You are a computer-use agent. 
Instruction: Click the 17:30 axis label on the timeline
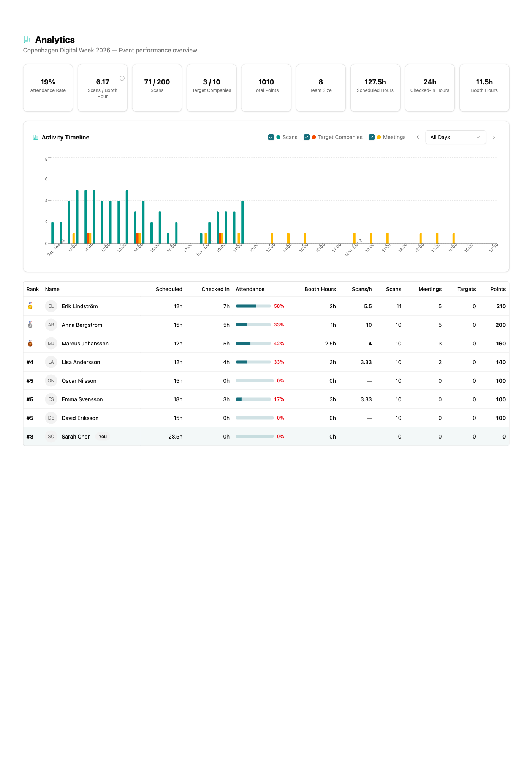[494, 248]
